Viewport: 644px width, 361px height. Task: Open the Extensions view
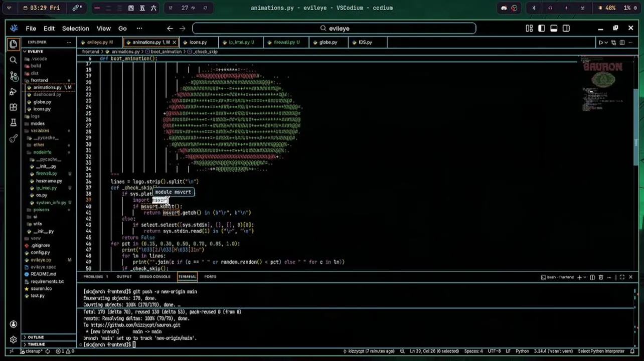[13, 107]
